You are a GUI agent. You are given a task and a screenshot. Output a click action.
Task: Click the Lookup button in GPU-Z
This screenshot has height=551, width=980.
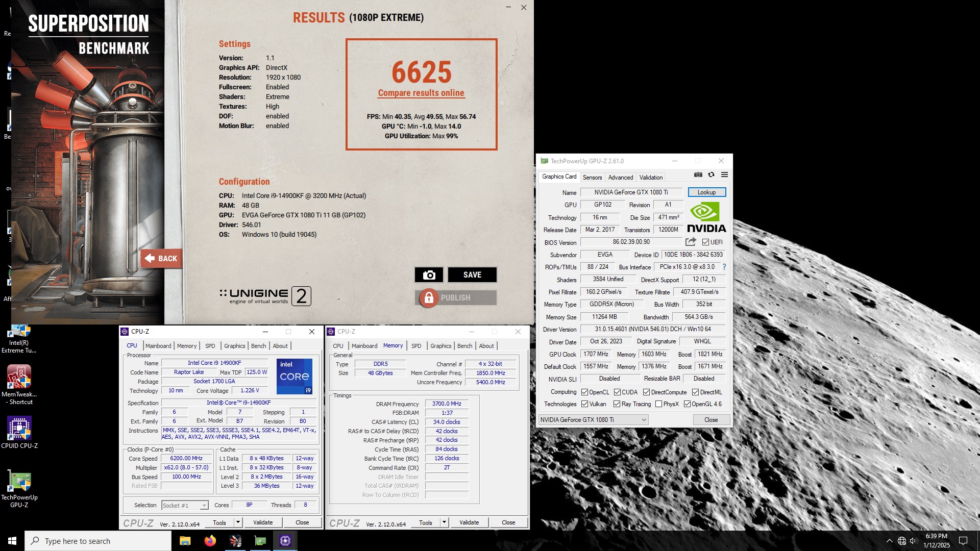(x=707, y=192)
